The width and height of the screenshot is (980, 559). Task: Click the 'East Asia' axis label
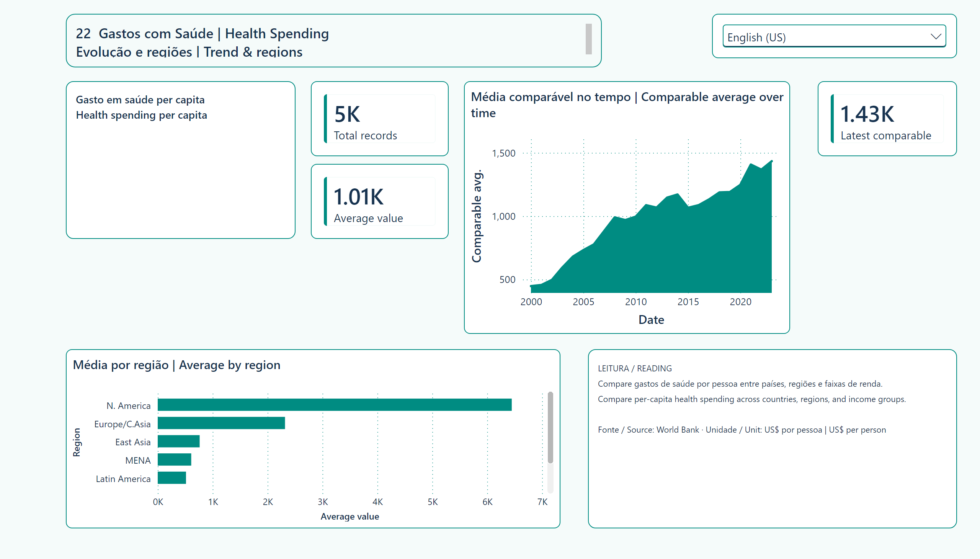[133, 442]
